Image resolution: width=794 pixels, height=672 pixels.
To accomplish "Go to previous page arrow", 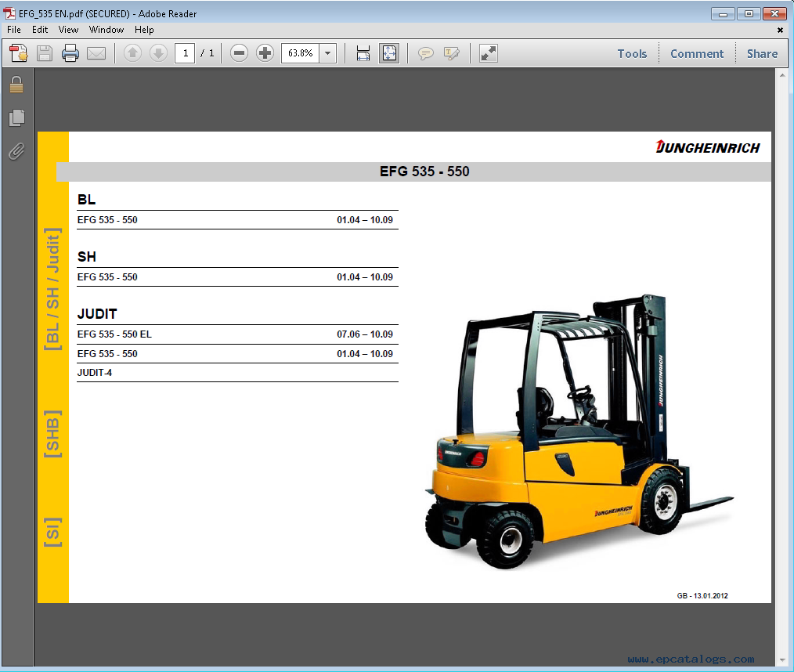I will point(132,53).
